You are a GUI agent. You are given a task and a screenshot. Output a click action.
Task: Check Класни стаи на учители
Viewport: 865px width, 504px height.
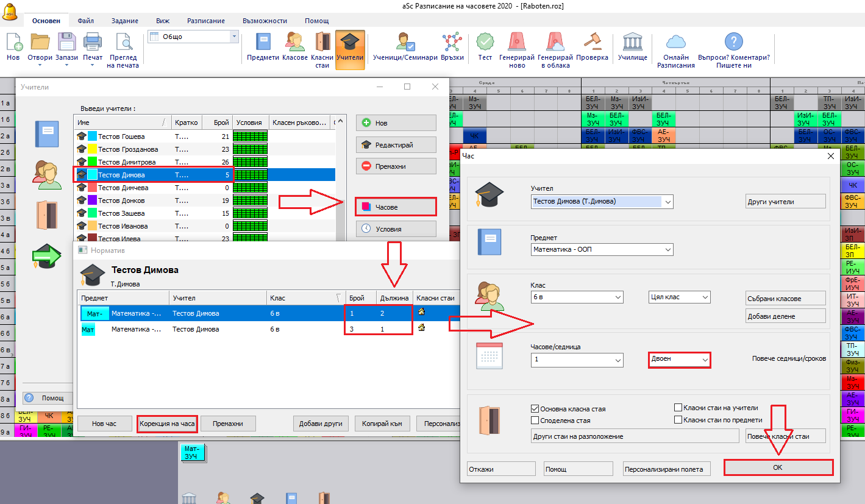pos(678,408)
